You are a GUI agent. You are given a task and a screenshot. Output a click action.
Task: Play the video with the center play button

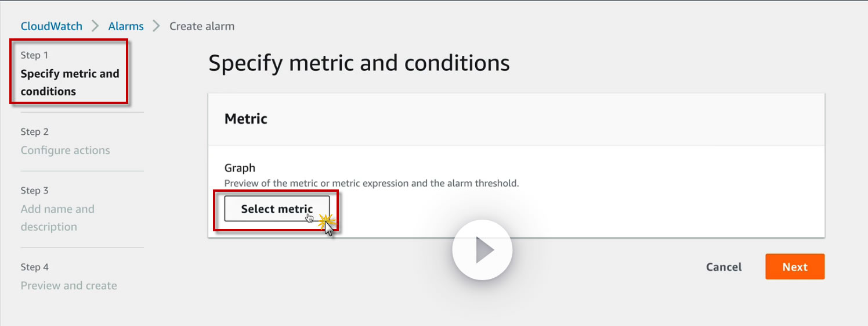(x=482, y=250)
